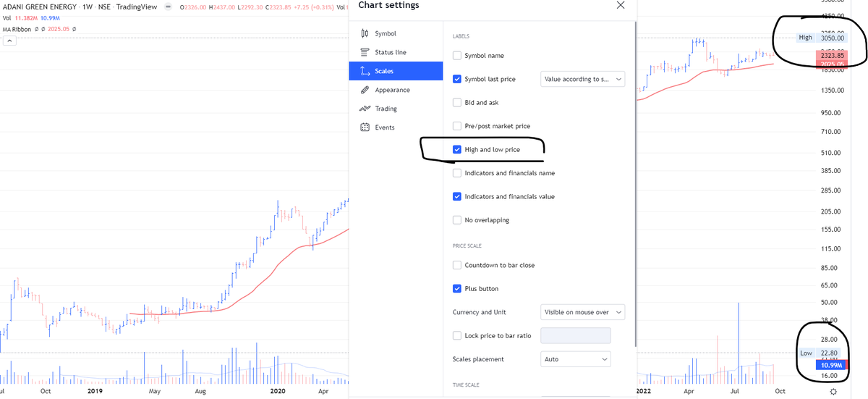Open the Status line settings tab
The image size is (868, 399).
tap(396, 52)
